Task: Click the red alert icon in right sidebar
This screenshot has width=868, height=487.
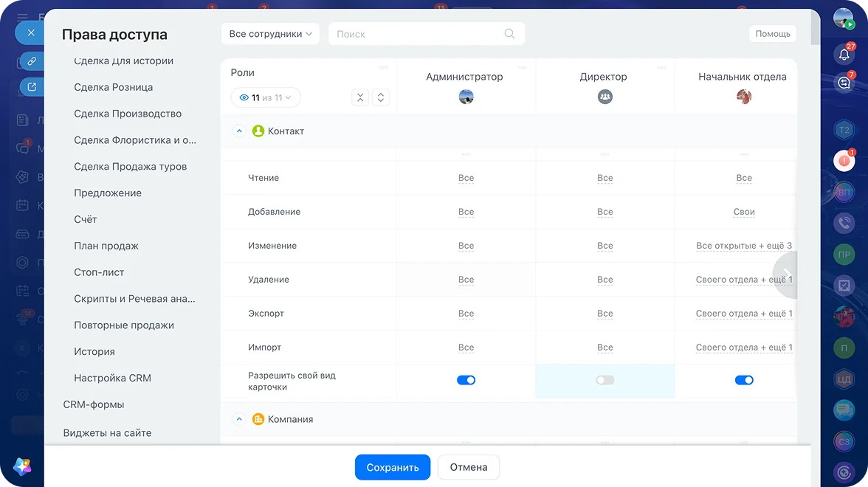Action: coord(844,161)
